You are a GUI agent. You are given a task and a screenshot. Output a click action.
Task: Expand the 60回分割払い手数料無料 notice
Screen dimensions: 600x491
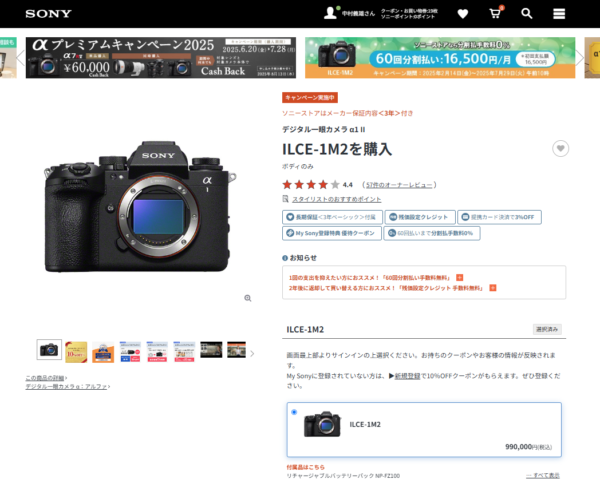(460, 277)
